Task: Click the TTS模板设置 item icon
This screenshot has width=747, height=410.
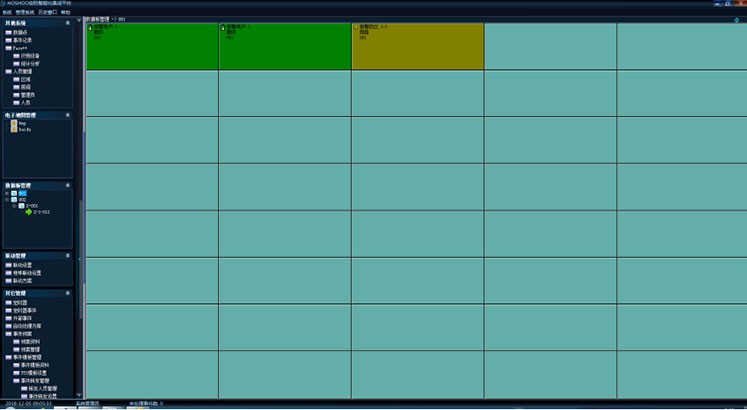Action: click(16, 373)
